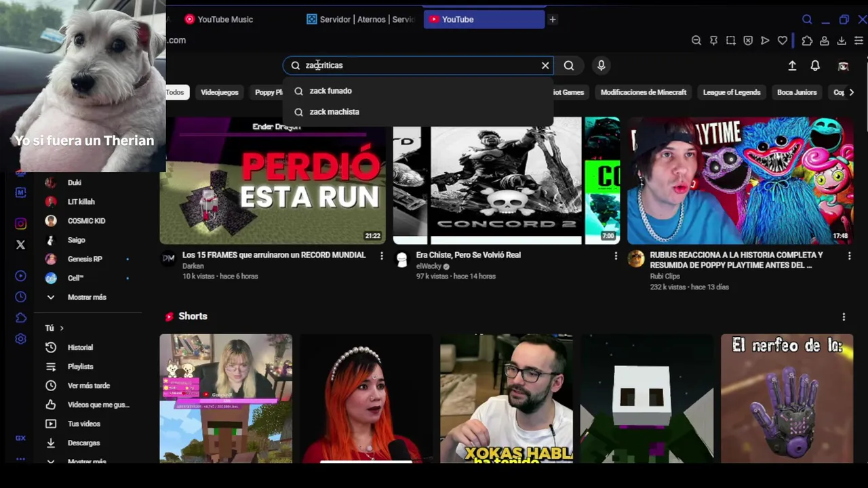This screenshot has width=868, height=488.
Task: Open a new tab with the plus button
Action: [x=553, y=20]
